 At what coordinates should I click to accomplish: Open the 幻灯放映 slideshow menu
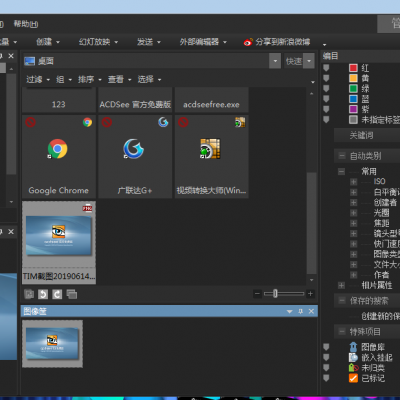pyautogui.click(x=98, y=42)
